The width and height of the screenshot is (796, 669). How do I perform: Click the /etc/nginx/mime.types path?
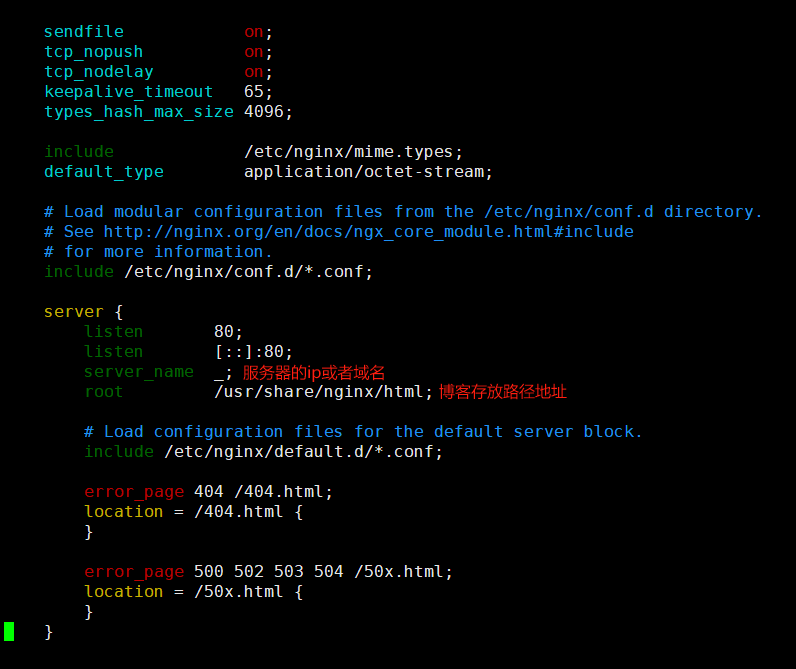353,151
